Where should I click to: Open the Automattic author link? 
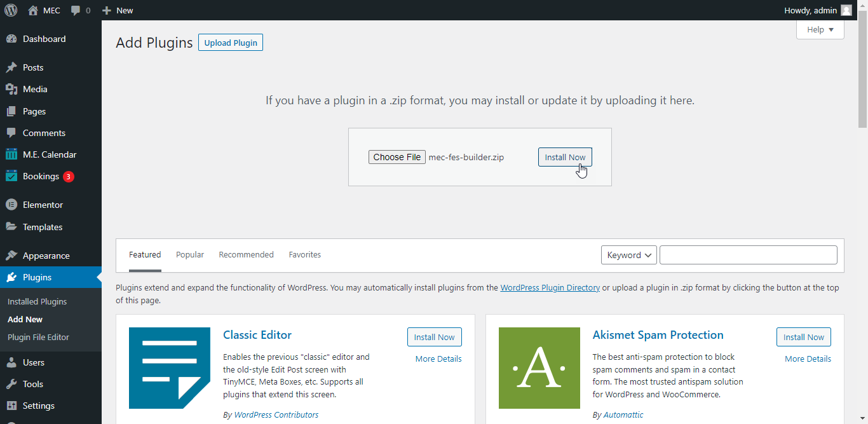(623, 414)
